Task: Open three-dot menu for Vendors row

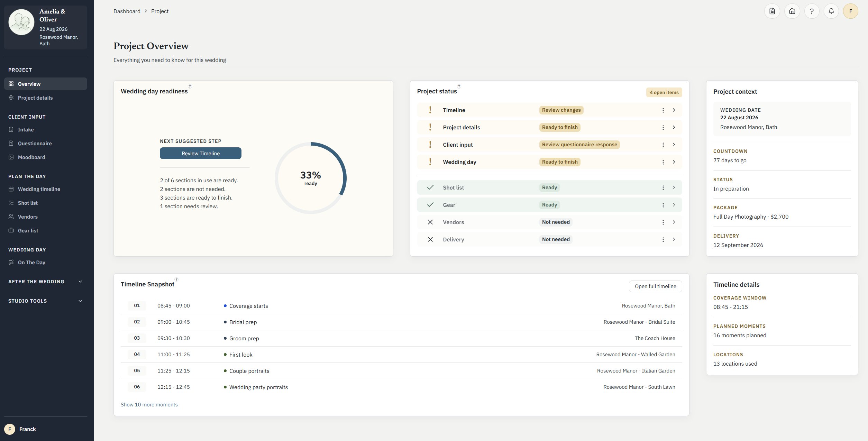Action: tap(663, 222)
